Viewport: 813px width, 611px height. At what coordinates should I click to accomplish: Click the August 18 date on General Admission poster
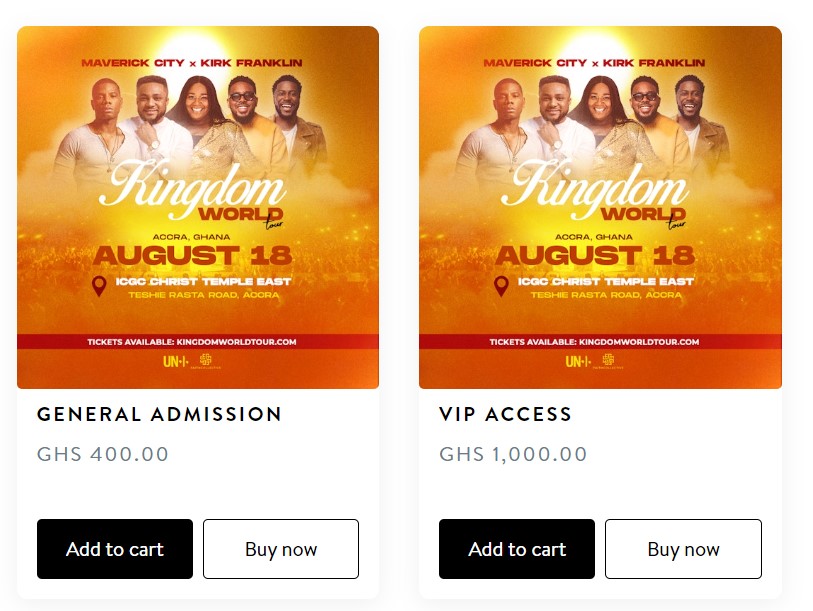[192, 254]
